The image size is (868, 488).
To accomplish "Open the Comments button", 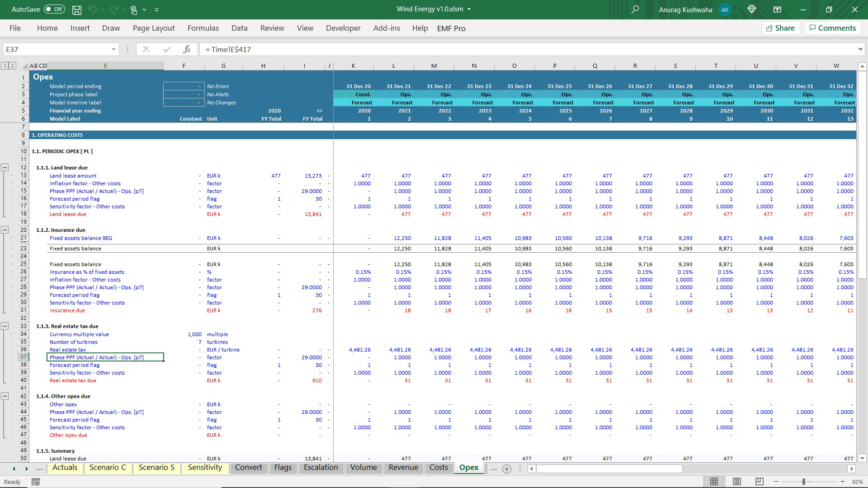I will [x=832, y=28].
